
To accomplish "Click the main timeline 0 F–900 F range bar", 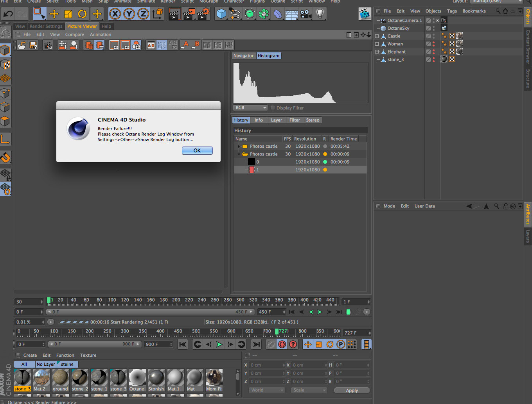I will pyautogui.click(x=94, y=344).
